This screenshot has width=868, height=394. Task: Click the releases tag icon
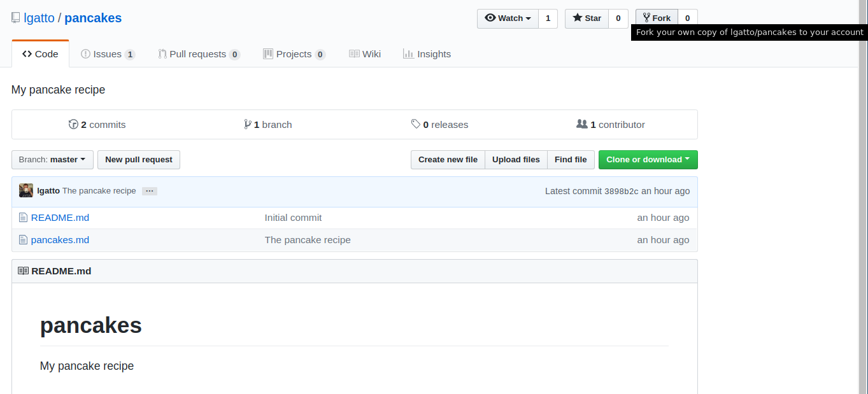tap(416, 124)
